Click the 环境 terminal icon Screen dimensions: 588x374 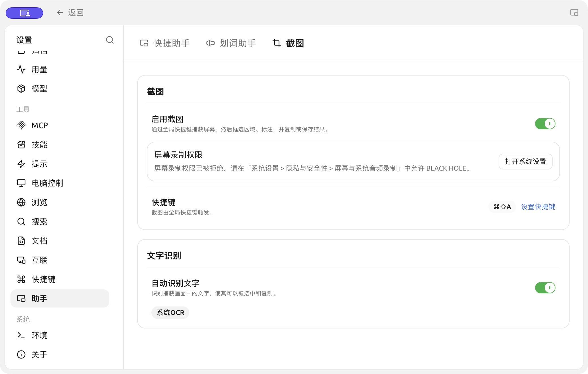coord(21,335)
